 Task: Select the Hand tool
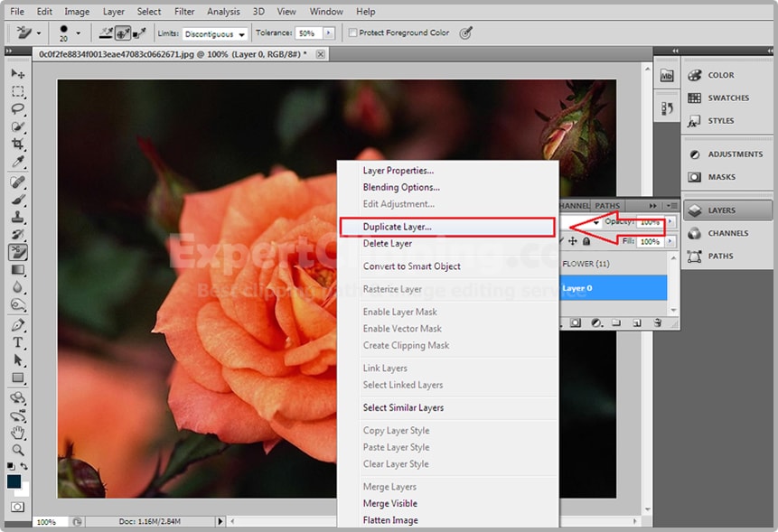point(18,433)
